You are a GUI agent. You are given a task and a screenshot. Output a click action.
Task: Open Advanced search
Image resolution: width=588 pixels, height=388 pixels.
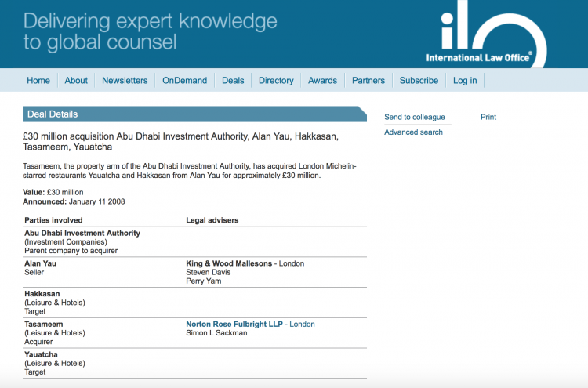pyautogui.click(x=413, y=132)
